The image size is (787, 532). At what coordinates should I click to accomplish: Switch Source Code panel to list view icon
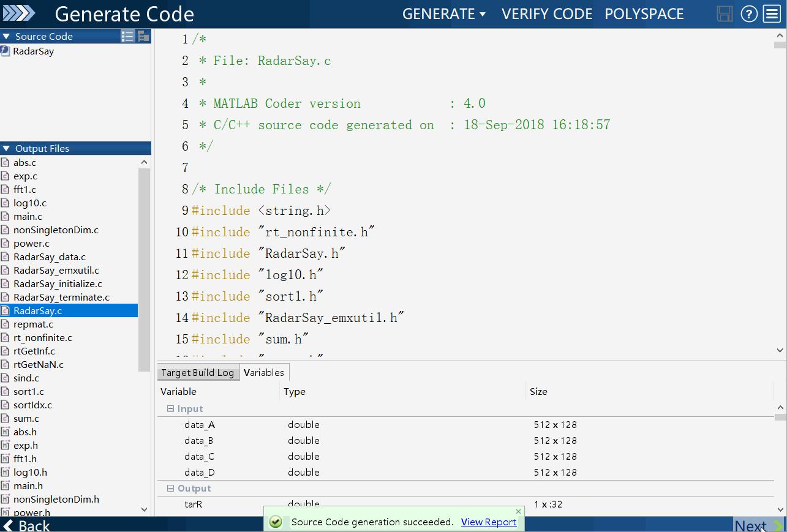click(127, 36)
